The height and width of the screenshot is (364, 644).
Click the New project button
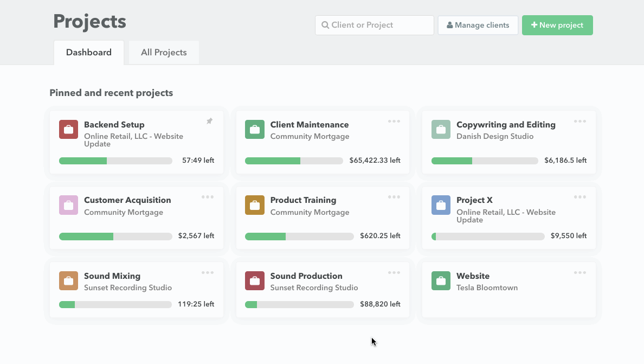tap(557, 25)
